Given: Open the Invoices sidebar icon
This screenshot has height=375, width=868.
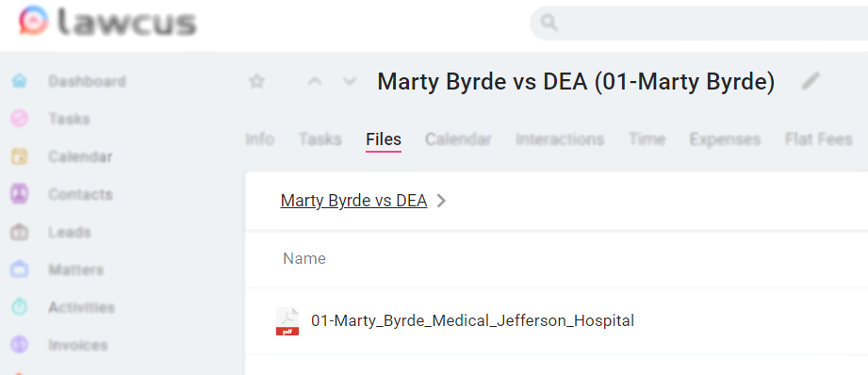Looking at the screenshot, I should click(x=20, y=345).
